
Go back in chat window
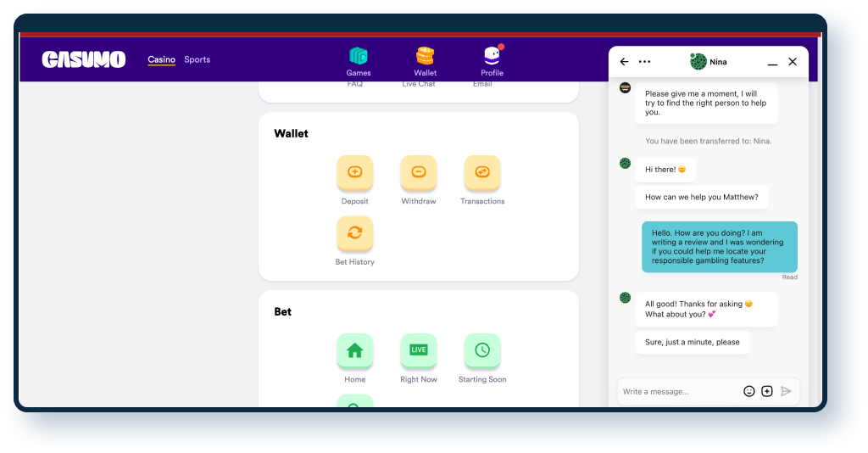(625, 62)
